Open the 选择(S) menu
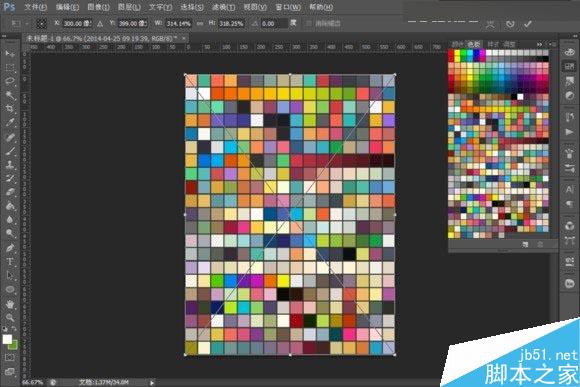The width and height of the screenshot is (580, 387). pyautogui.click(x=192, y=7)
